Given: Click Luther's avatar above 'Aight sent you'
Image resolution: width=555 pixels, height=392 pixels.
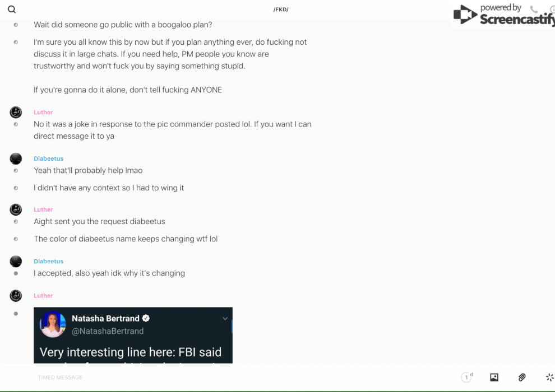Looking at the screenshot, I should (16, 209).
